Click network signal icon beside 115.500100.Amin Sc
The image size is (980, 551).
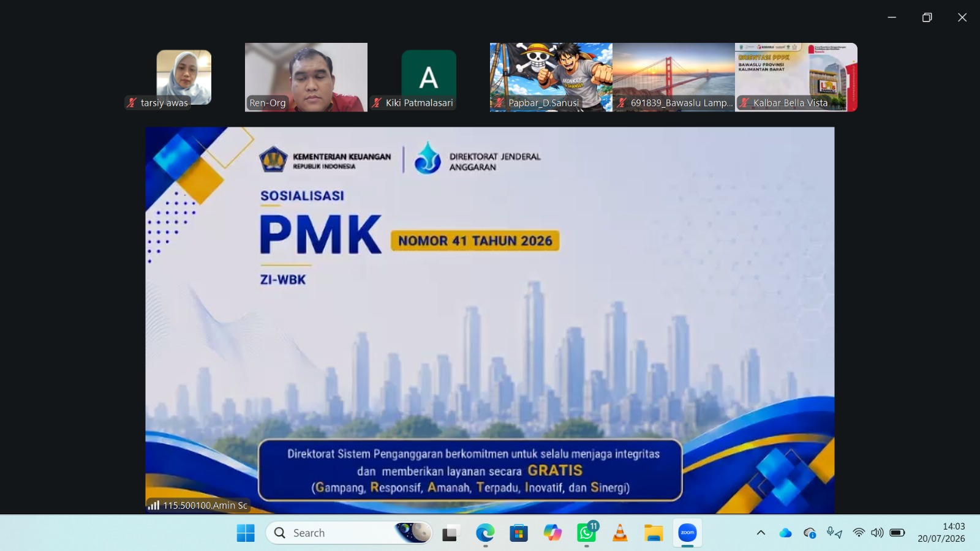pos(154,505)
